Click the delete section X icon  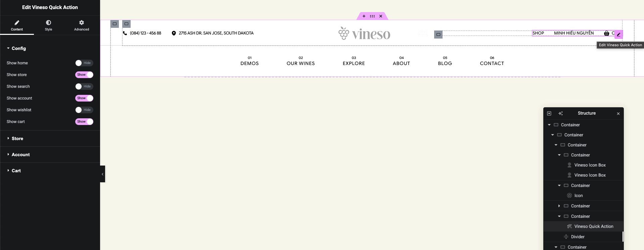pos(381,16)
